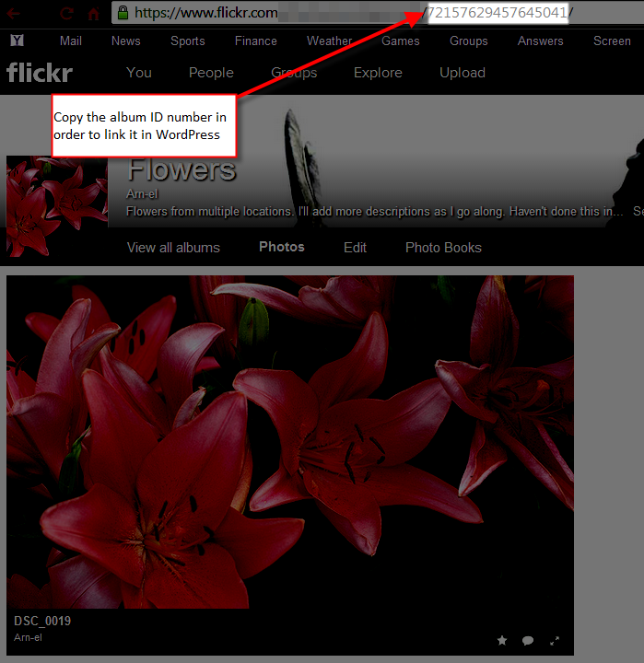This screenshot has height=663, width=644.
Task: Click the browser home icon
Action: [x=93, y=13]
